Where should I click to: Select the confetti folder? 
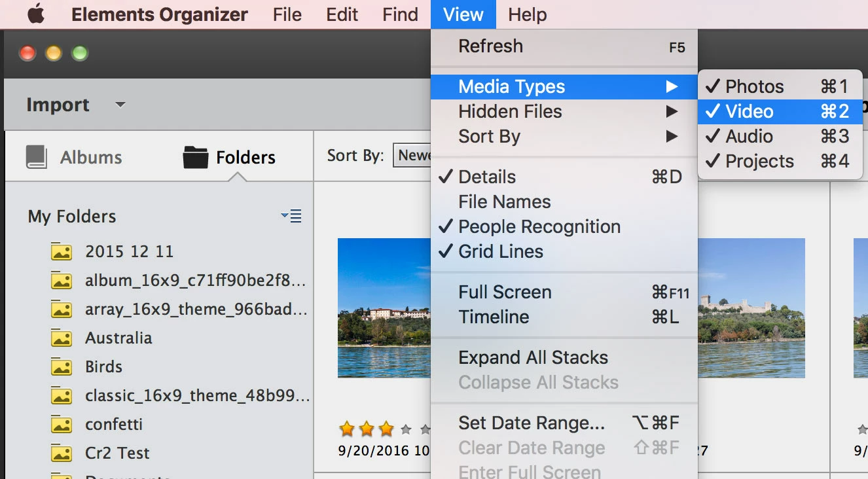pyautogui.click(x=114, y=425)
